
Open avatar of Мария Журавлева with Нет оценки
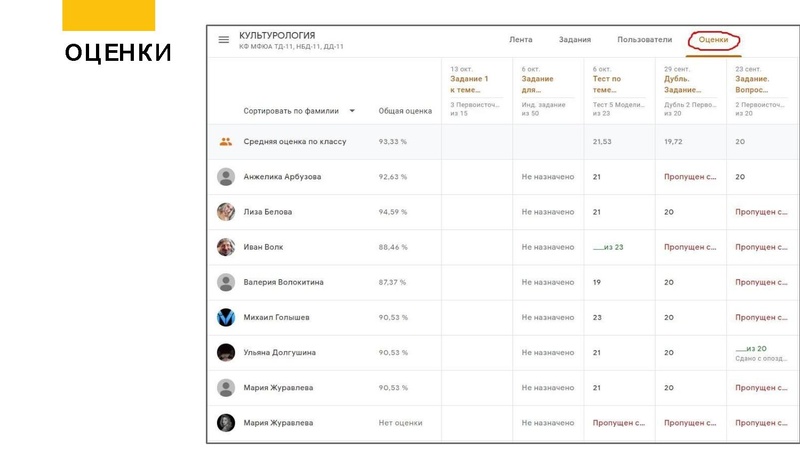coord(226,423)
